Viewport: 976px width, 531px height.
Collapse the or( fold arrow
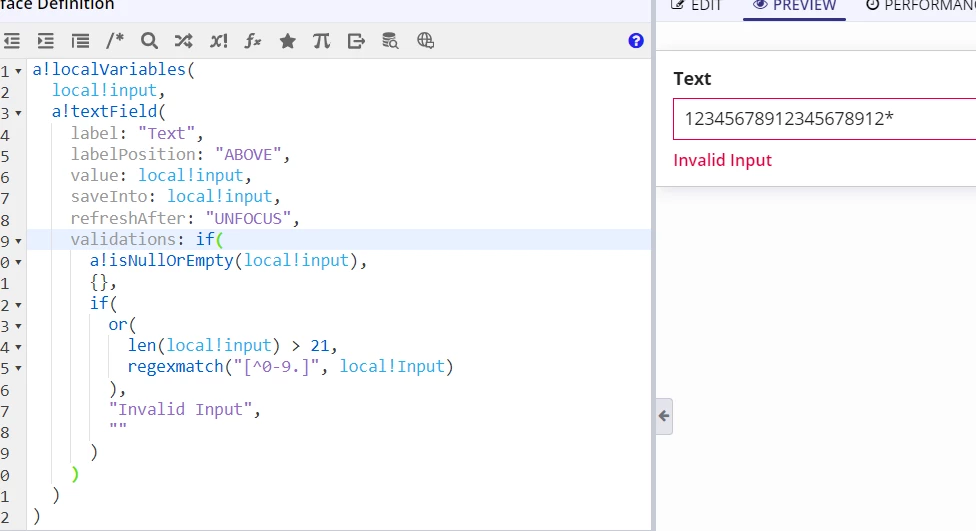[18, 326]
